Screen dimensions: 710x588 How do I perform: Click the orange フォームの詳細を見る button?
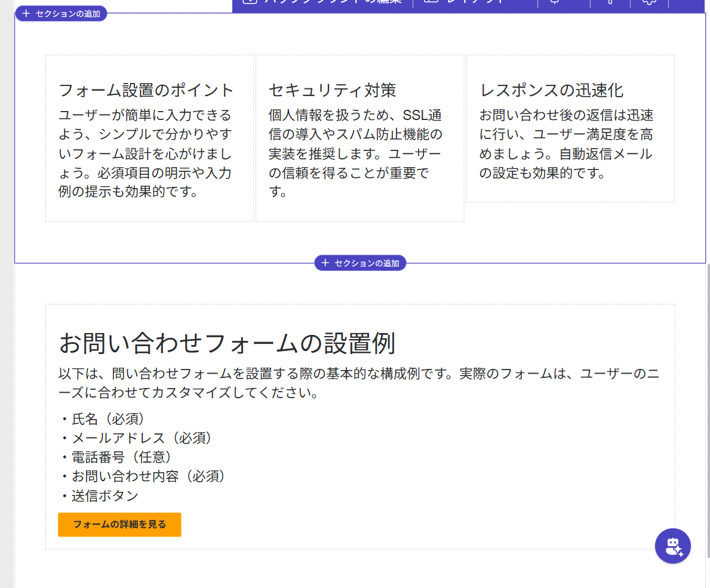pos(119,525)
